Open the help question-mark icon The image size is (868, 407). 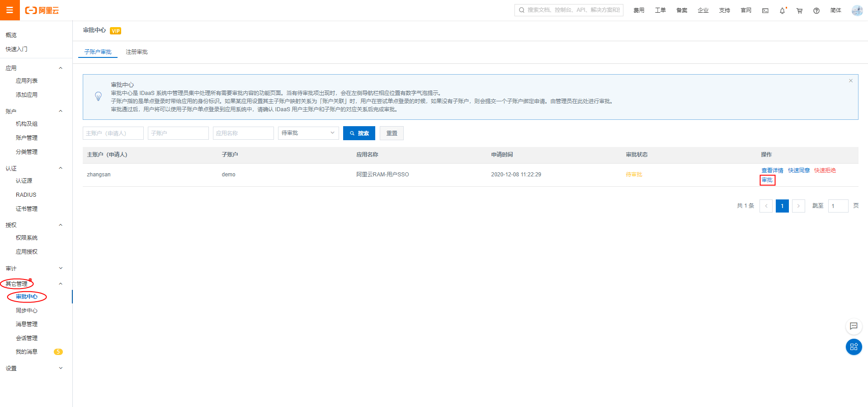[816, 10]
